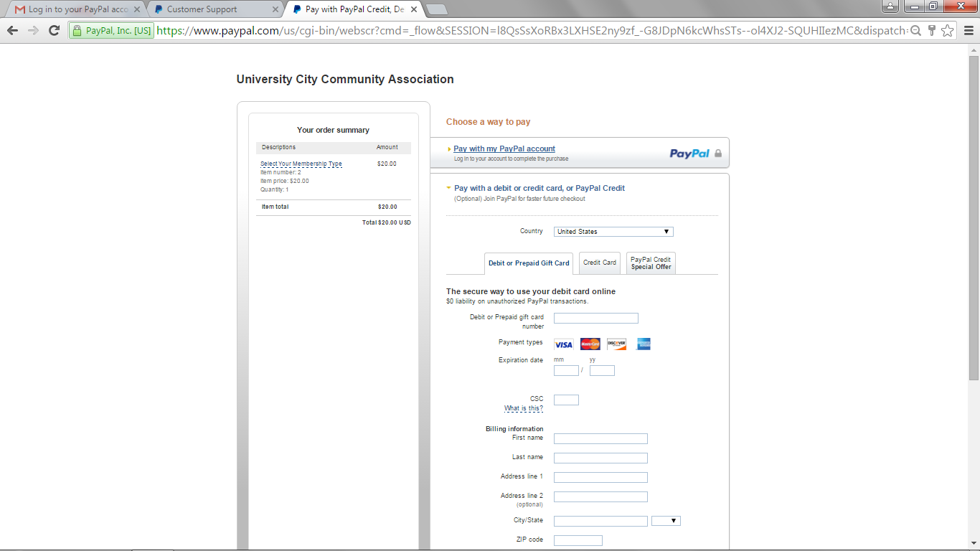
Task: Click the PayPal logo with padlock
Action: (x=696, y=153)
